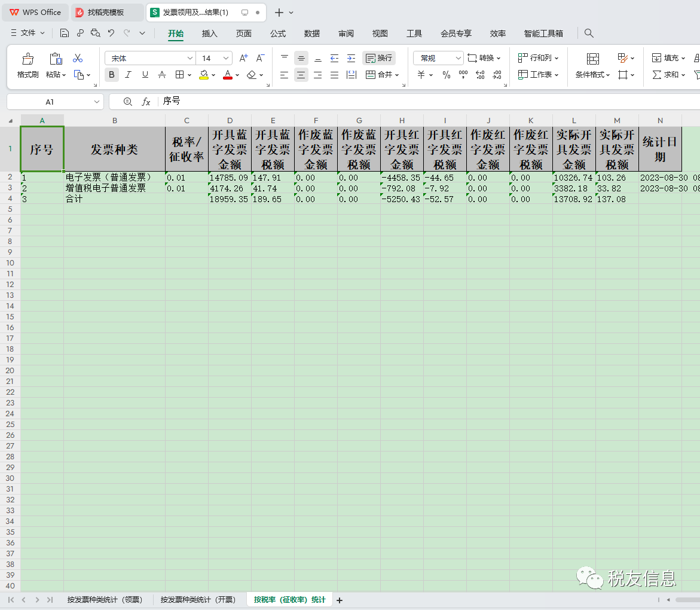
Task: Increase decimal places
Action: coord(481,75)
